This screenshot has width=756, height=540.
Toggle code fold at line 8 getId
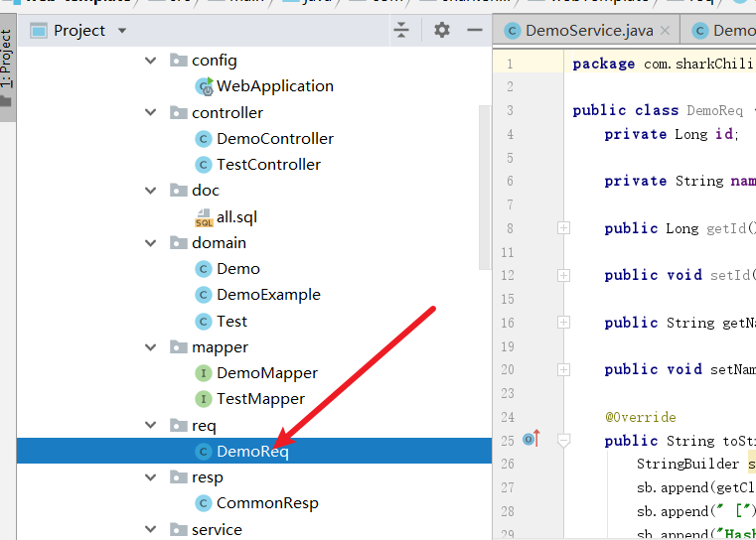[563, 228]
